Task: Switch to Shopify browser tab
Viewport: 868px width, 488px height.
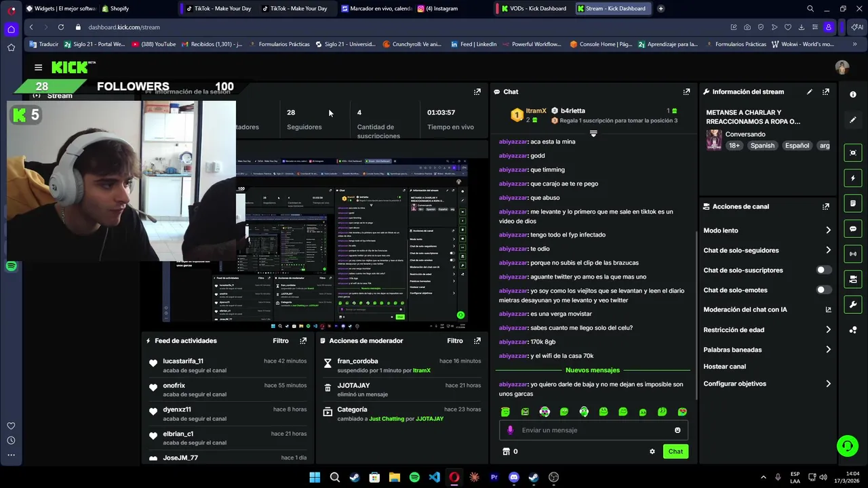Action: coord(115,9)
